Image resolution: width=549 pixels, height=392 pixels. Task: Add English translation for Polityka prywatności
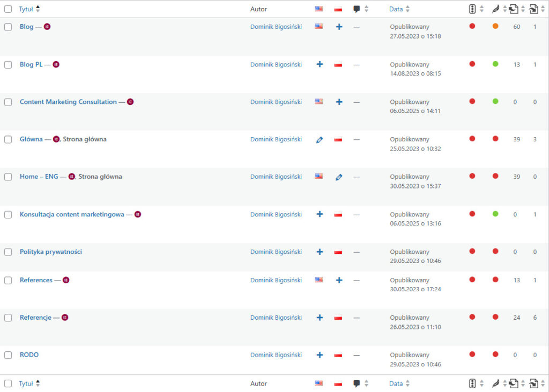point(320,252)
